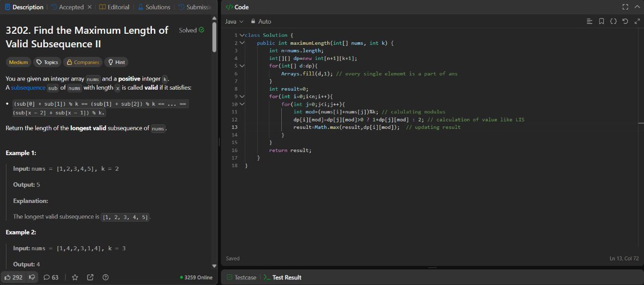This screenshot has width=644, height=285.
Task: Switch to the Description tab
Action: 24,7
